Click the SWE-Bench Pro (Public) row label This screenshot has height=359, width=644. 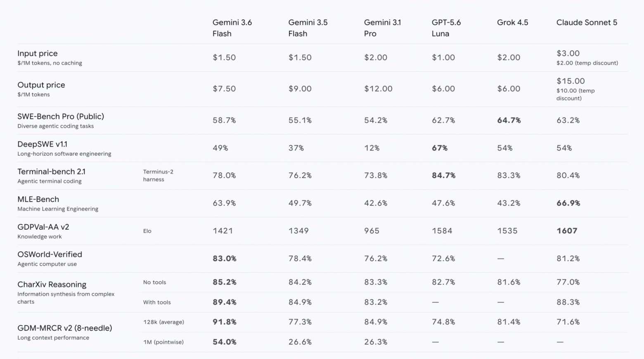(x=61, y=116)
